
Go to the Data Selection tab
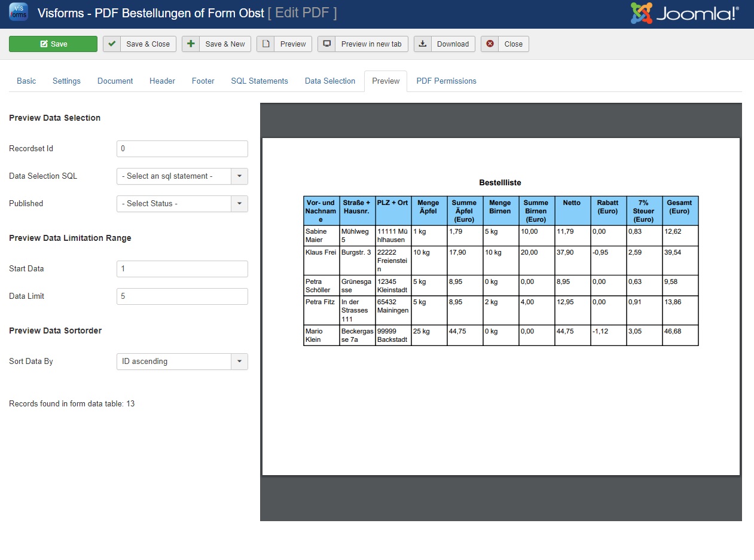click(330, 81)
